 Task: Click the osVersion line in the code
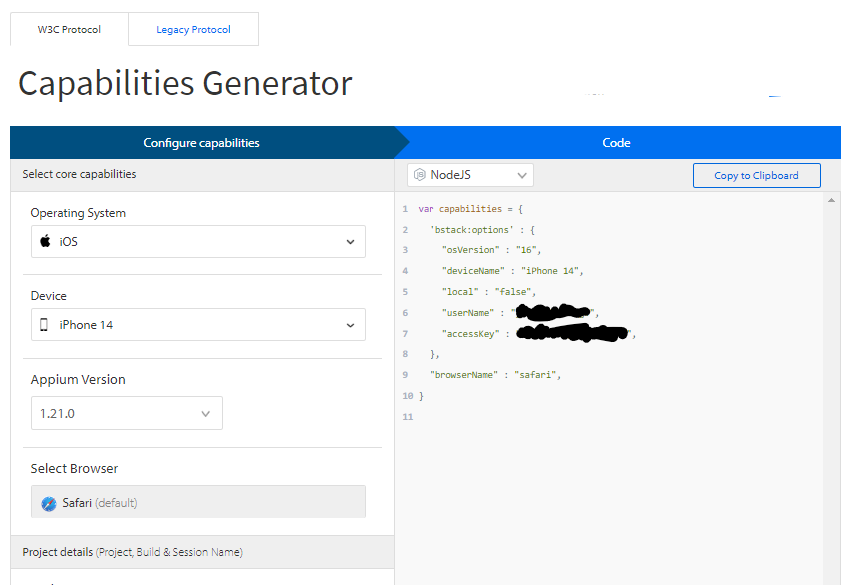point(490,250)
